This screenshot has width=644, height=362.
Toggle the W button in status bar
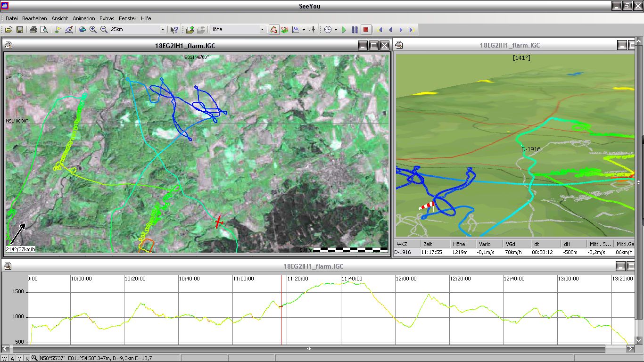(x=4, y=358)
